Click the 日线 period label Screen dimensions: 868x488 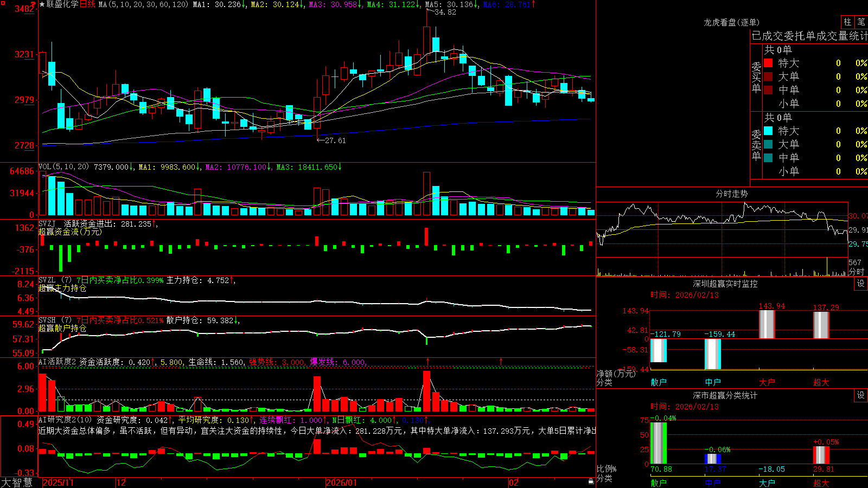click(x=87, y=4)
